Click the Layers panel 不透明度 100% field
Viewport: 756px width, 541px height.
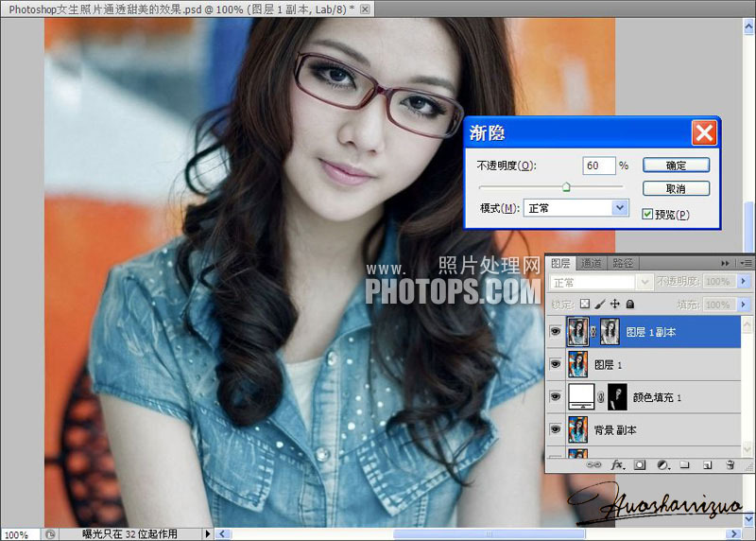pyautogui.click(x=718, y=281)
